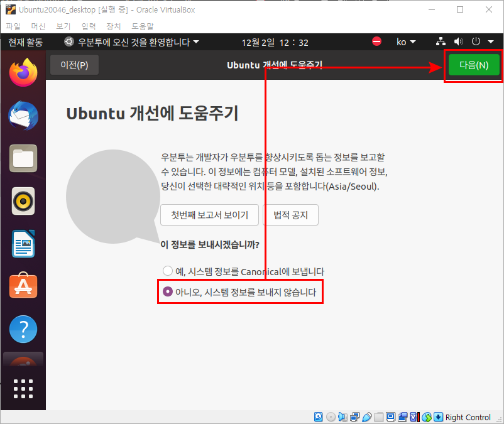Open the 입력 menu in VirtualBox
This screenshot has width=504, height=424.
[89, 26]
